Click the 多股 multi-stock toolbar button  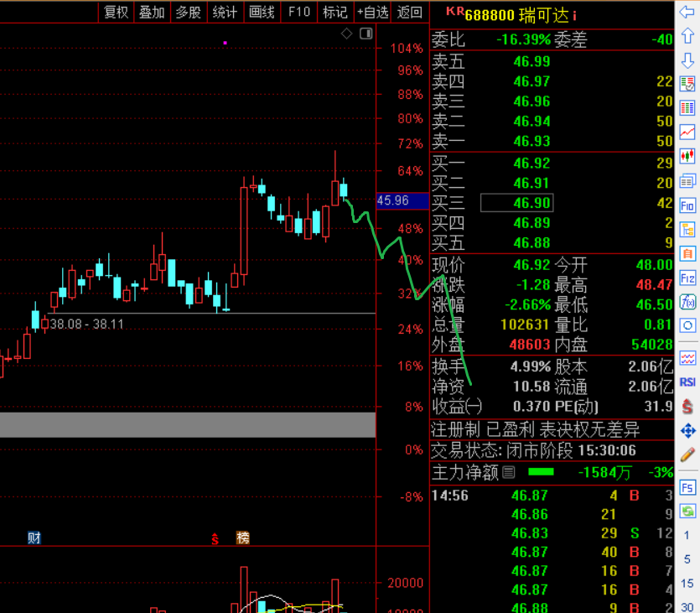tap(189, 12)
